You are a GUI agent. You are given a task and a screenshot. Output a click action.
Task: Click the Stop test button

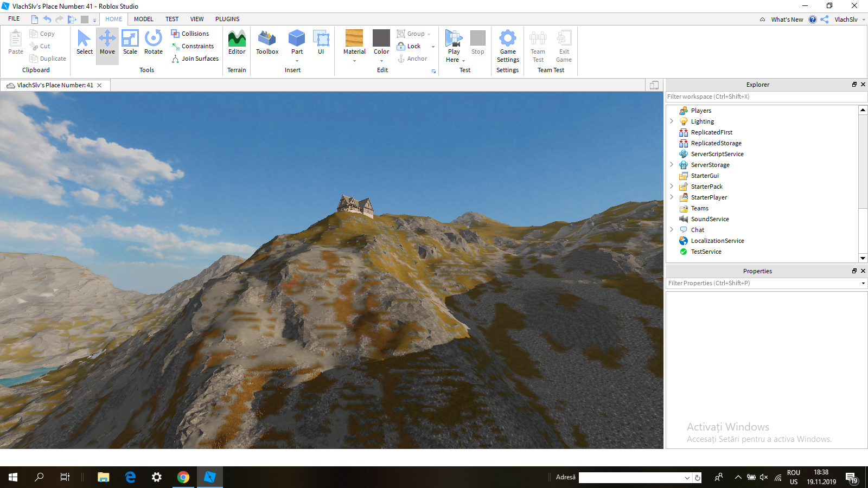coord(478,42)
